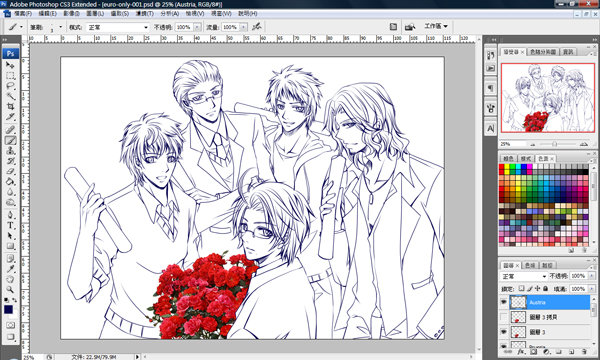
Task: Select the Eyedropper tool
Action: point(10,269)
